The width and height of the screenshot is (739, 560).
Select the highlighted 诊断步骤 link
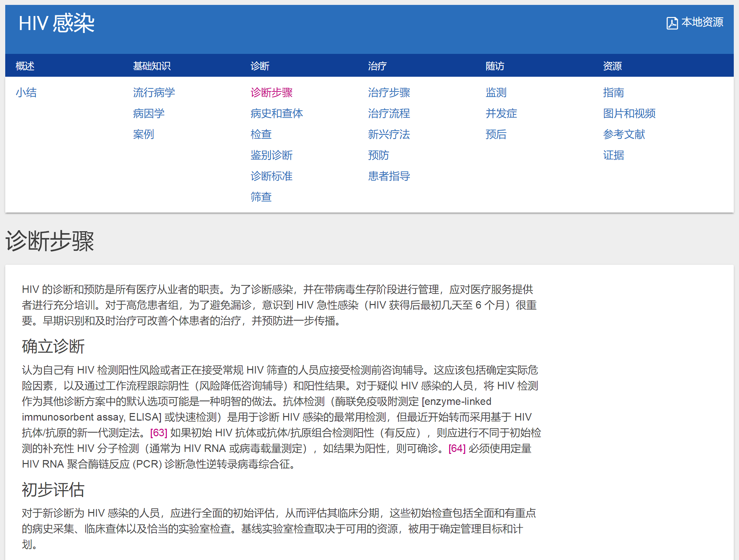click(271, 92)
